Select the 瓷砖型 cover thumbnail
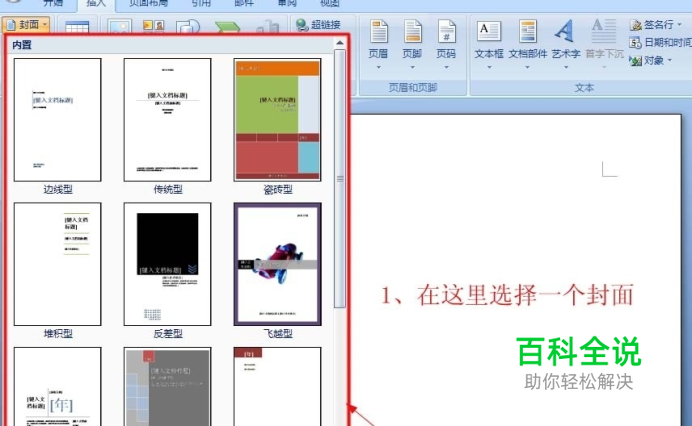Viewport: 692px width, 426px height. point(277,120)
